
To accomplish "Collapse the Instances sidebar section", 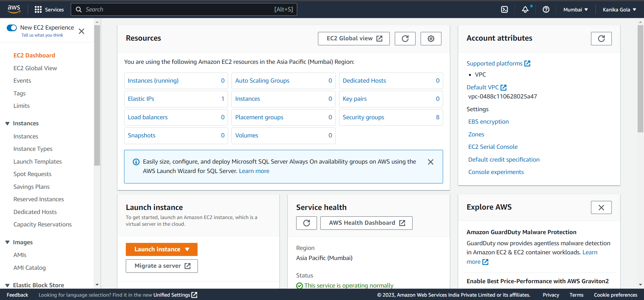I will pos(7,124).
